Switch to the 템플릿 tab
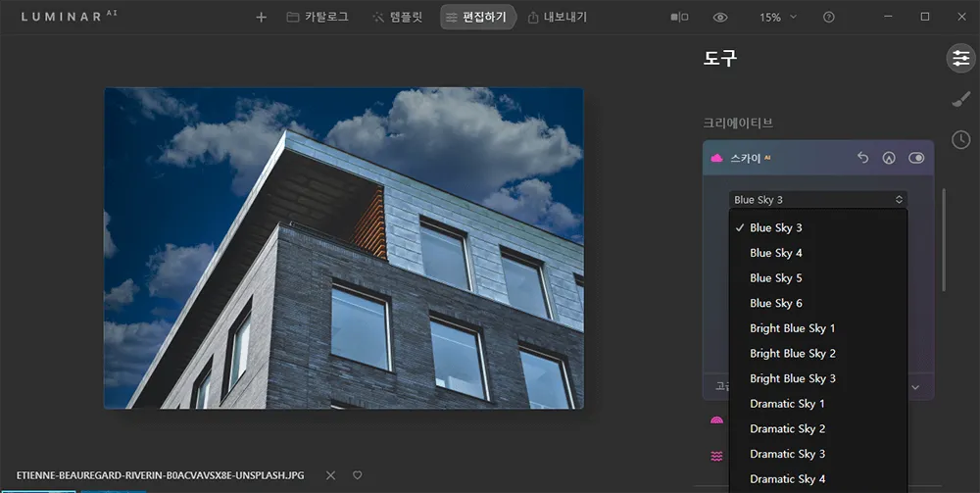Viewport: 980px width, 493px height. (x=397, y=18)
